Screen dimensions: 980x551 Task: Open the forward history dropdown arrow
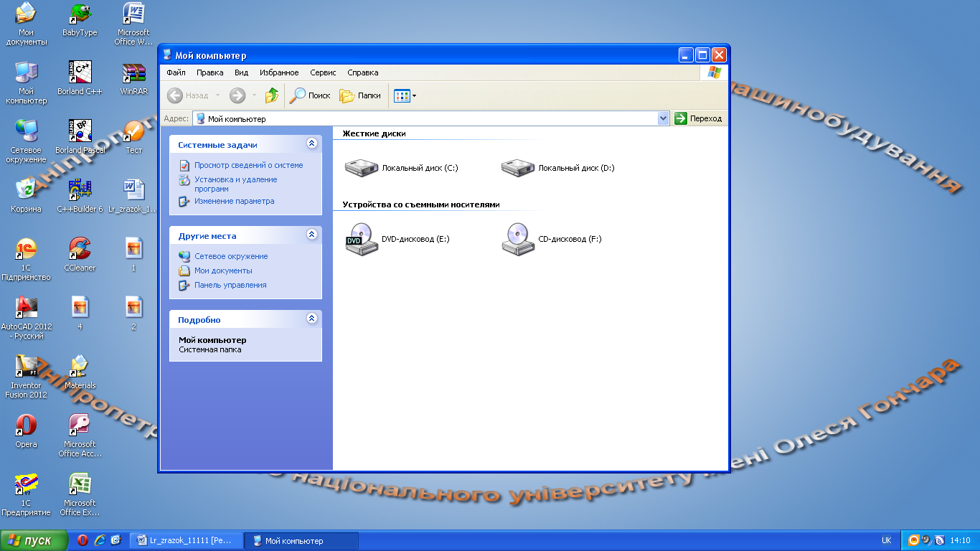(x=254, y=95)
